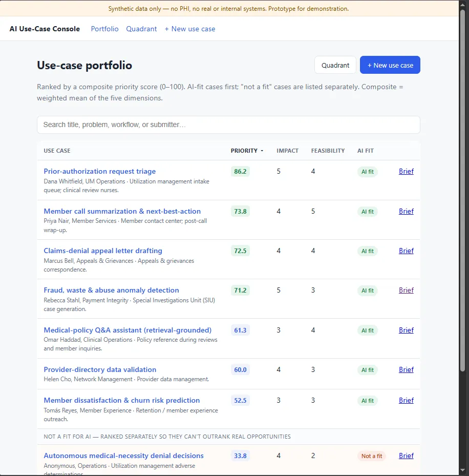Click the 72.5 priority score badge

pyautogui.click(x=240, y=251)
